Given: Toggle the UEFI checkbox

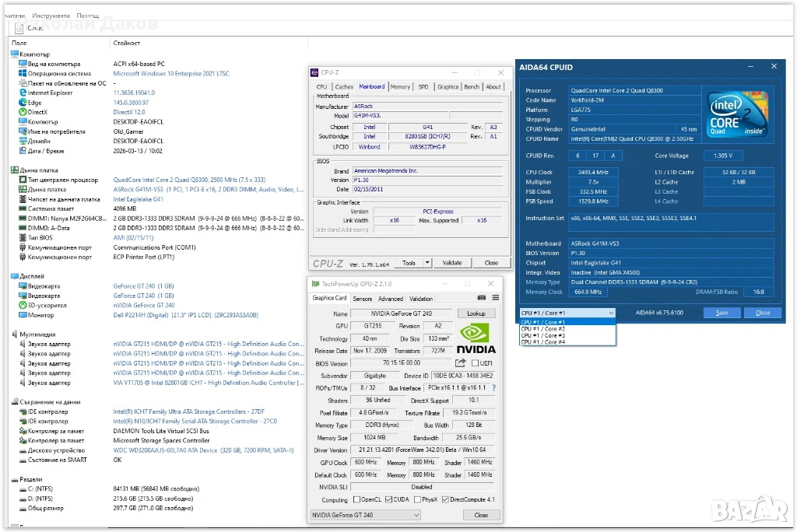Looking at the screenshot, I should [474, 363].
